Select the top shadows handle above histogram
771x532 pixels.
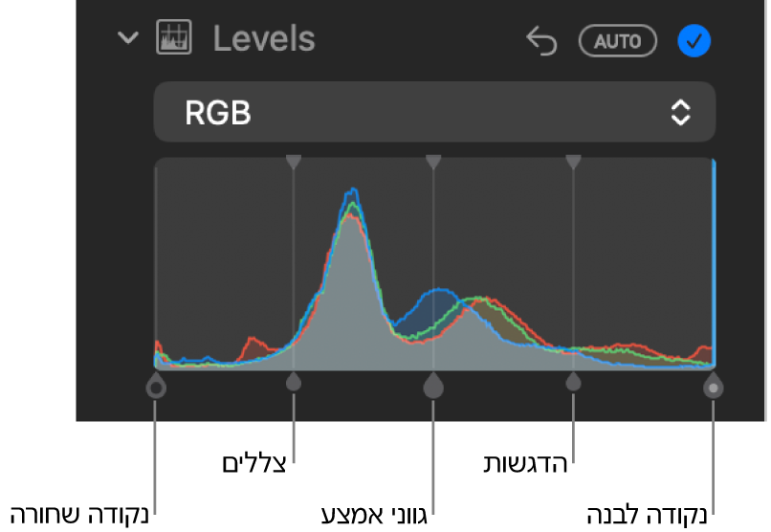click(294, 162)
